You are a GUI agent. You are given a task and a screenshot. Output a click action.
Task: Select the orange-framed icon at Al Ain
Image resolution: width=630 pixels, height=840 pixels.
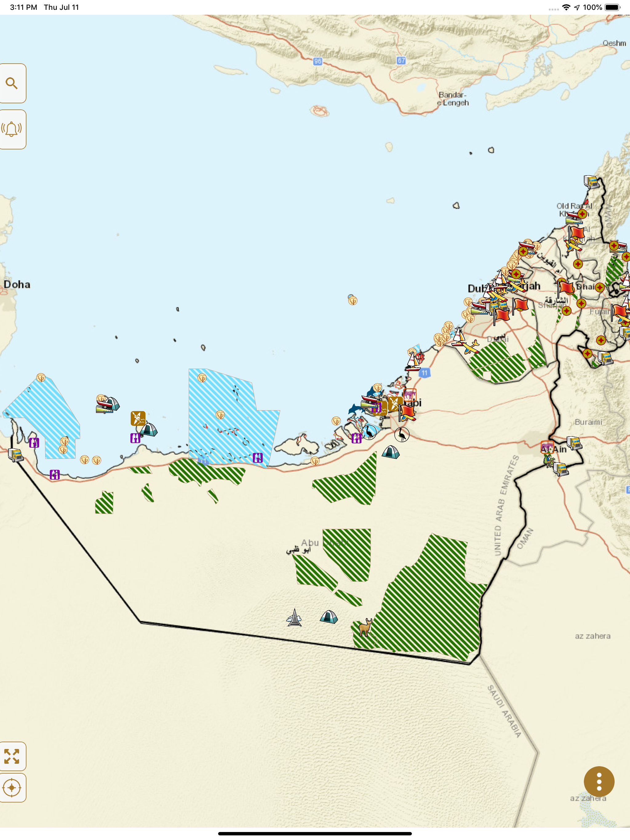pos(547,447)
